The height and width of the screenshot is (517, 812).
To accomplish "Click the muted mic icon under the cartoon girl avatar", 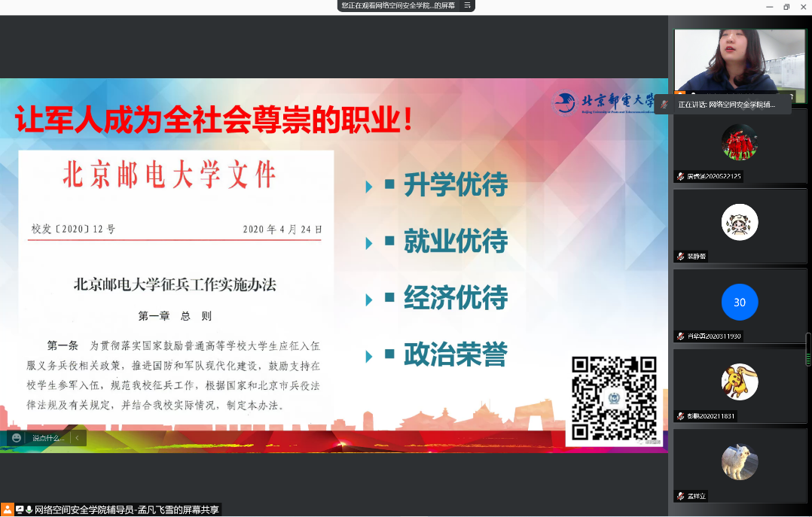I will pos(680,256).
